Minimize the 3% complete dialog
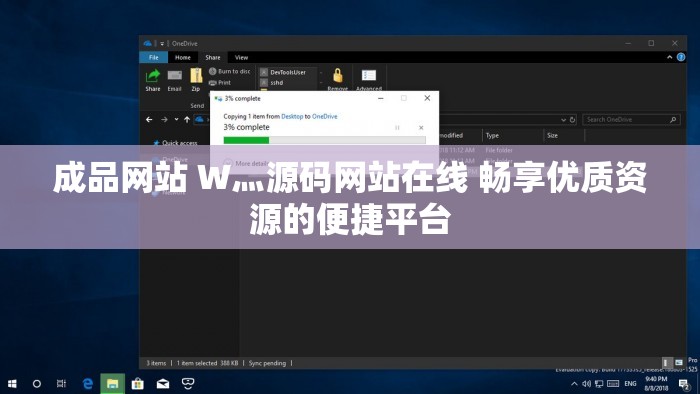 click(x=381, y=98)
